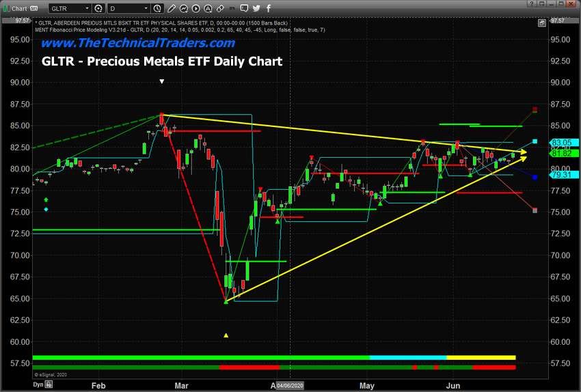The height and width of the screenshot is (392, 581).
Task: Open the chat bubble icon in toolbar
Action: pos(244,8)
